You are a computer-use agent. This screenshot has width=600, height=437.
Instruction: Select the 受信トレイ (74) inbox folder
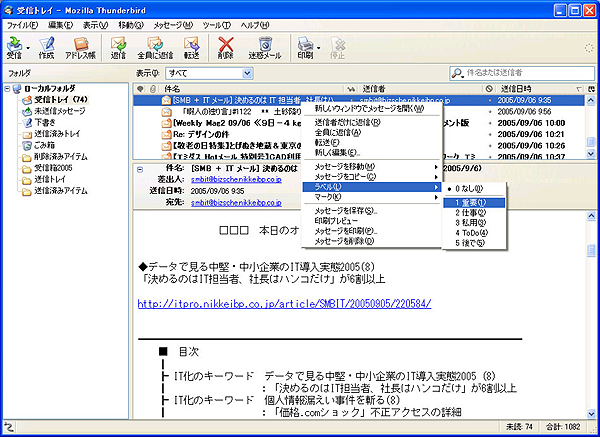coord(55,99)
